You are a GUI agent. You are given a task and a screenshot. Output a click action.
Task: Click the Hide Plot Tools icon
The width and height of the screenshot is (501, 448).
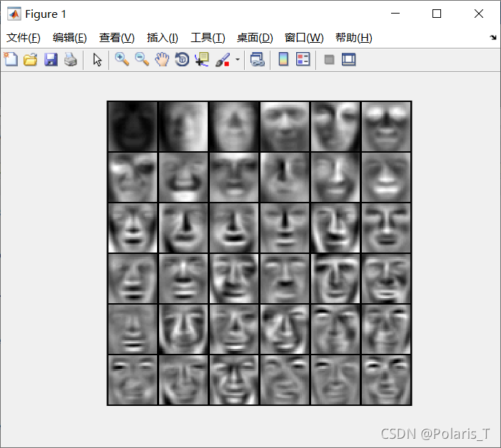click(x=329, y=60)
